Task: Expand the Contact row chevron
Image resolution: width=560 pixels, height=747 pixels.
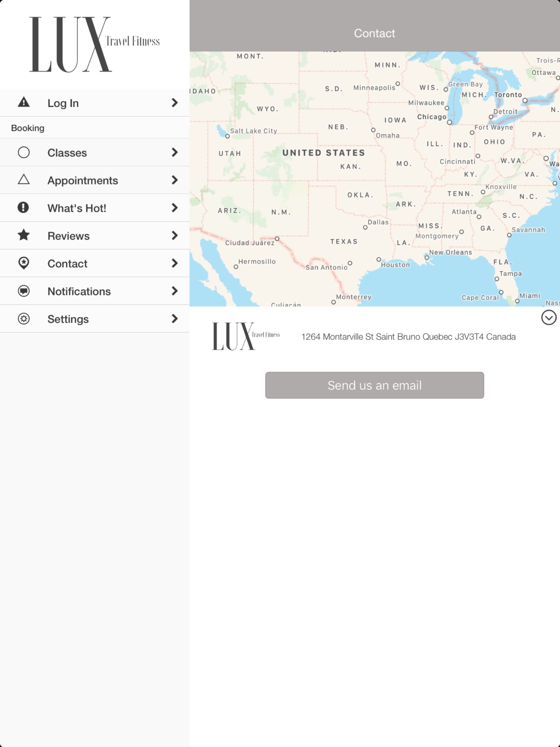Action: (175, 263)
